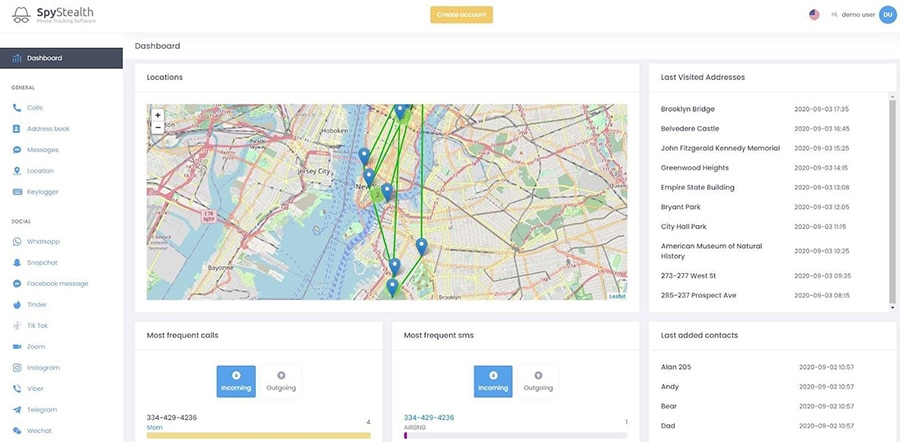This screenshot has height=442, width=900.
Task: Click the Tik Tok icon
Action: (x=17, y=325)
